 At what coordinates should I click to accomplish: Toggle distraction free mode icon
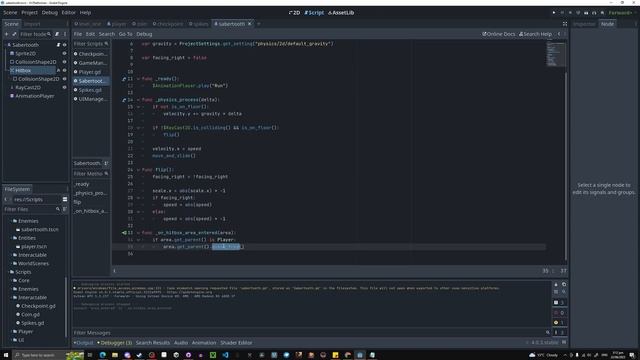click(565, 24)
